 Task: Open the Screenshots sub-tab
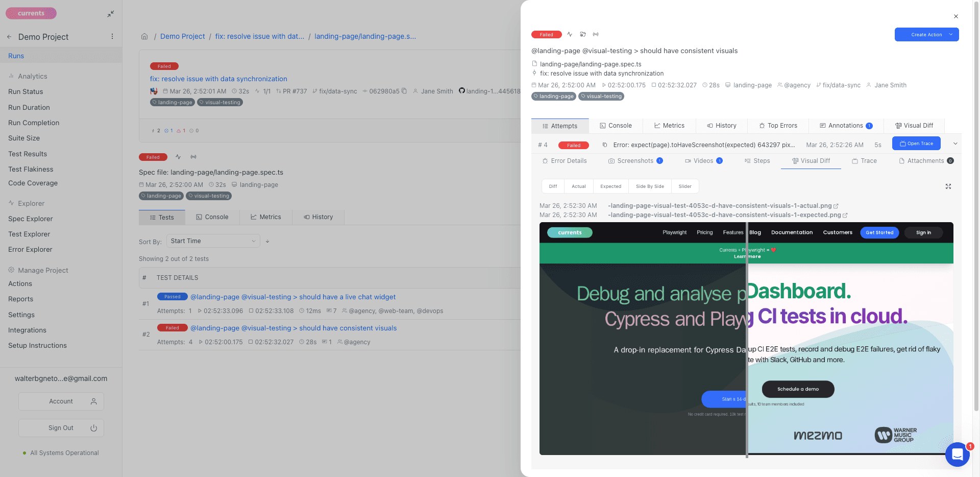[x=635, y=161]
